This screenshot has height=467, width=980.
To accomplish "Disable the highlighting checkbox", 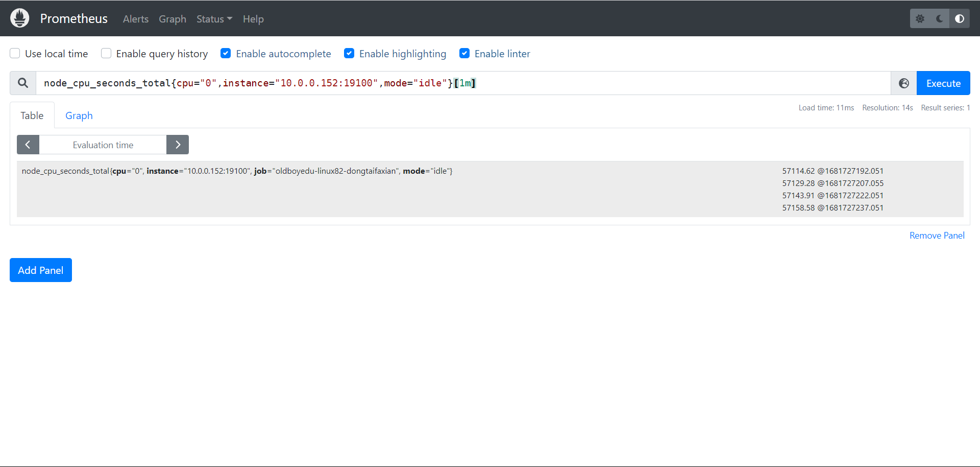I will (x=349, y=54).
